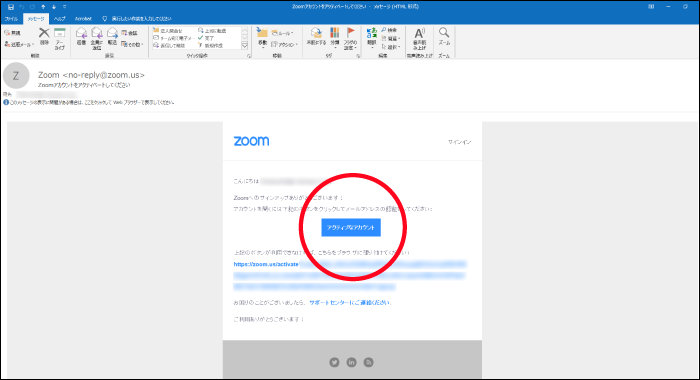
Task: Save the message via quick access save icon
Action: tap(11, 7)
